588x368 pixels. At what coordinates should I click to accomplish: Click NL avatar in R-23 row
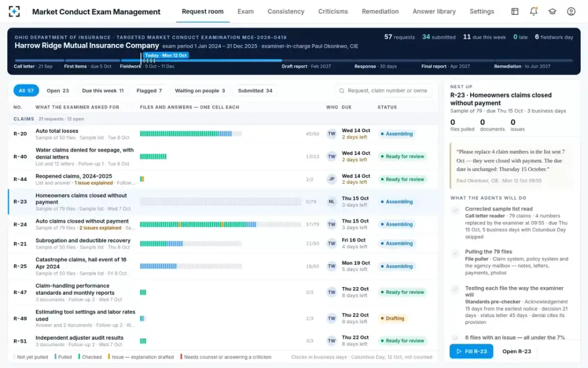332,202
